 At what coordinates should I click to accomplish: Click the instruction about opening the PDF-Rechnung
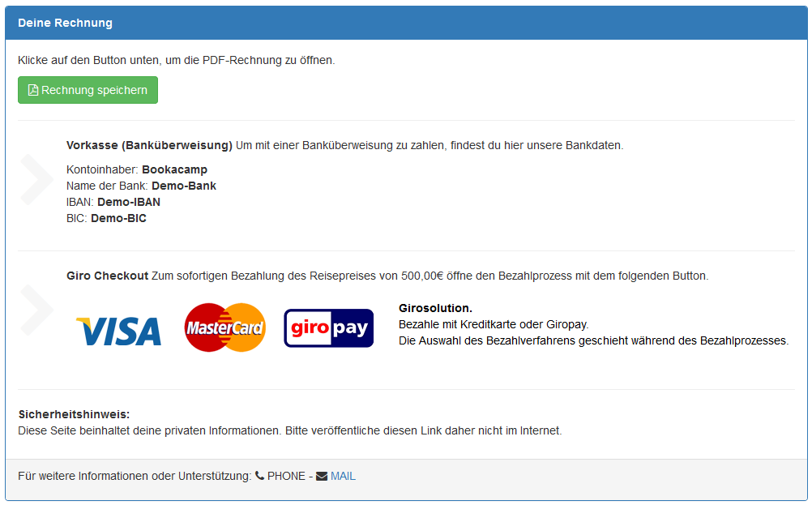pyautogui.click(x=177, y=61)
